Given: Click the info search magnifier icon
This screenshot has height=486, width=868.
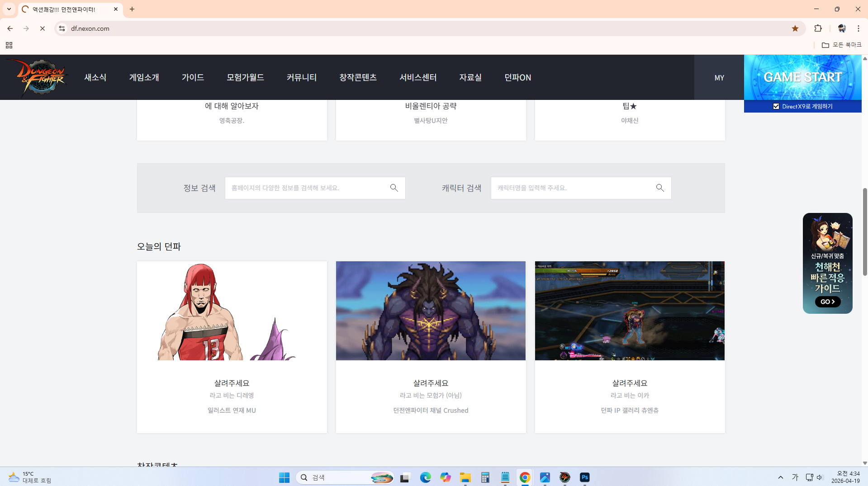Looking at the screenshot, I should click(x=394, y=188).
